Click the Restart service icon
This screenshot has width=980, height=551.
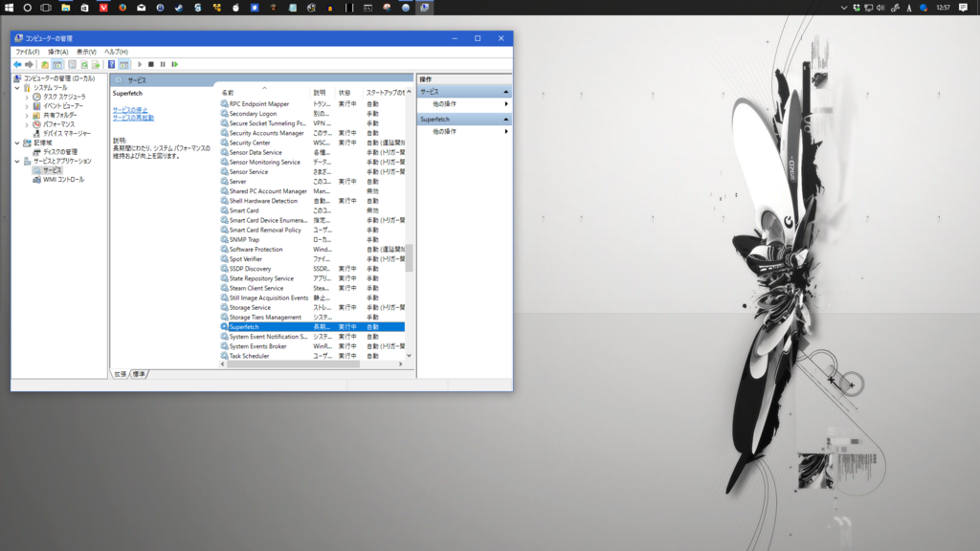[x=175, y=64]
